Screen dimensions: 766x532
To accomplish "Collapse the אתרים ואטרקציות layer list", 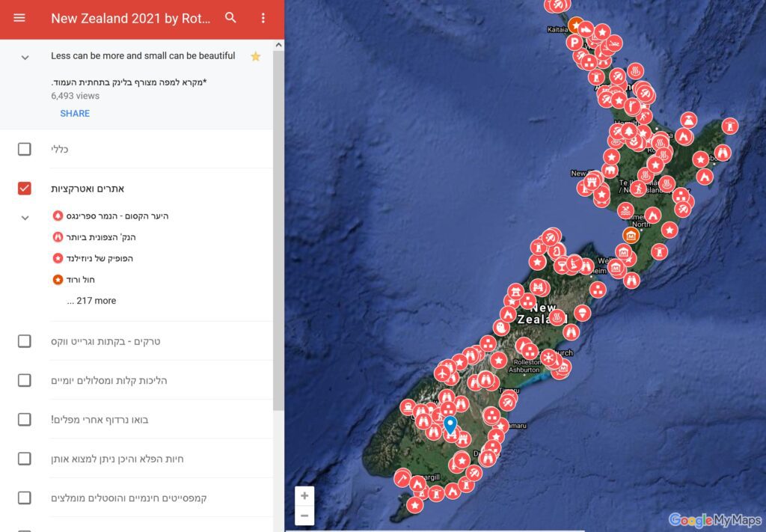I will (25, 218).
